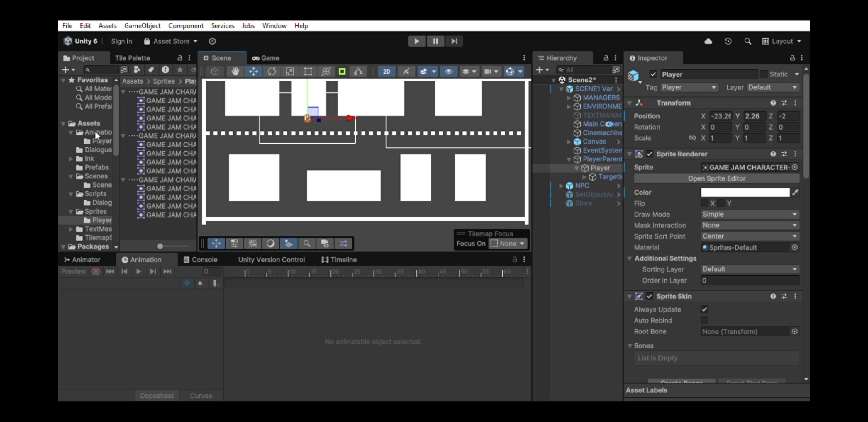Click the Step frame button
This screenshot has width=868, height=422.
click(x=454, y=41)
